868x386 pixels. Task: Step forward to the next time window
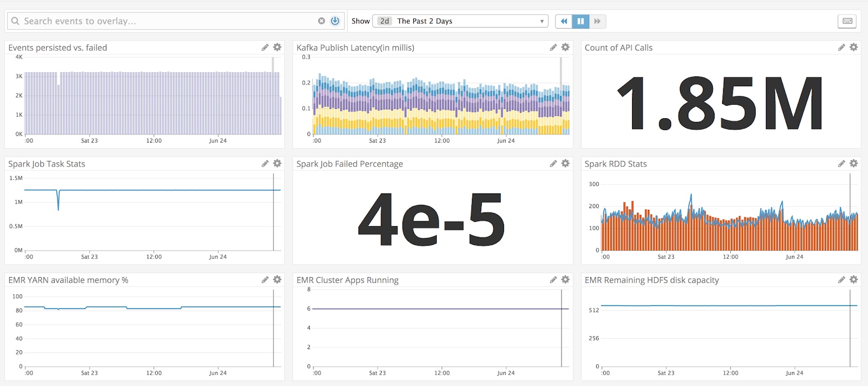coord(597,21)
